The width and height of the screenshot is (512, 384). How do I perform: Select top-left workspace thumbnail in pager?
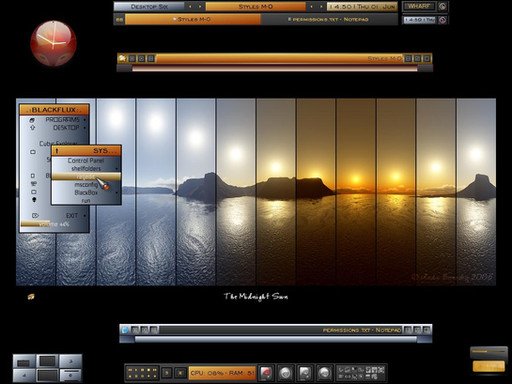[x=24, y=361]
